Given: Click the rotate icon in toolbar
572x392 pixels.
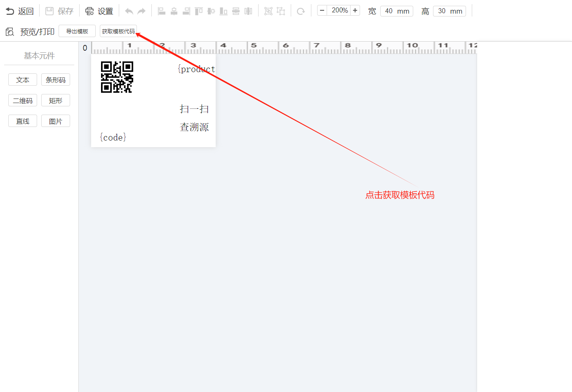Looking at the screenshot, I should (x=301, y=11).
